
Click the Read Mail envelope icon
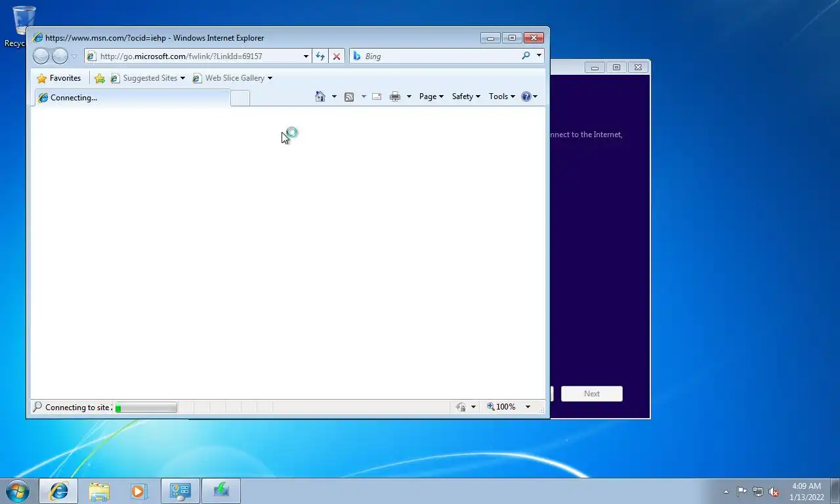(377, 96)
